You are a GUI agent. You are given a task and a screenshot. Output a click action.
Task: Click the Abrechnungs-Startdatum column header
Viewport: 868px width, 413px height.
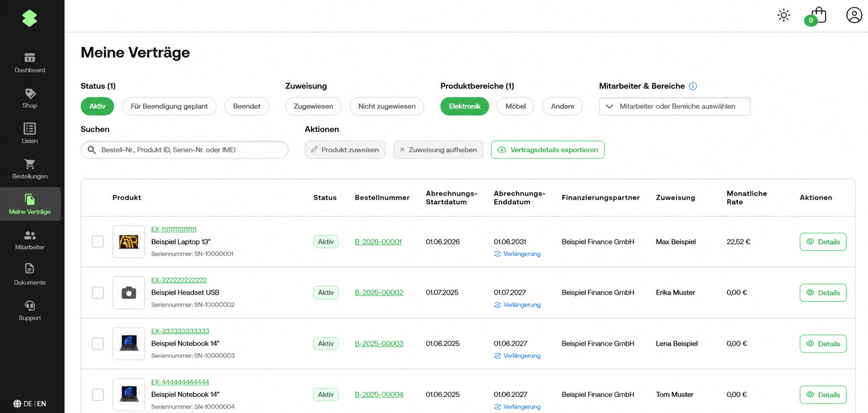(x=451, y=198)
